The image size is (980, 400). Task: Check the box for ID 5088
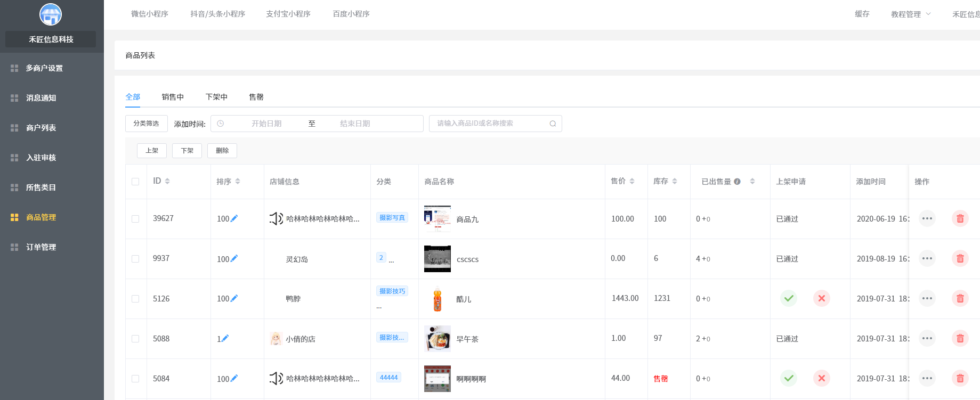[135, 339]
